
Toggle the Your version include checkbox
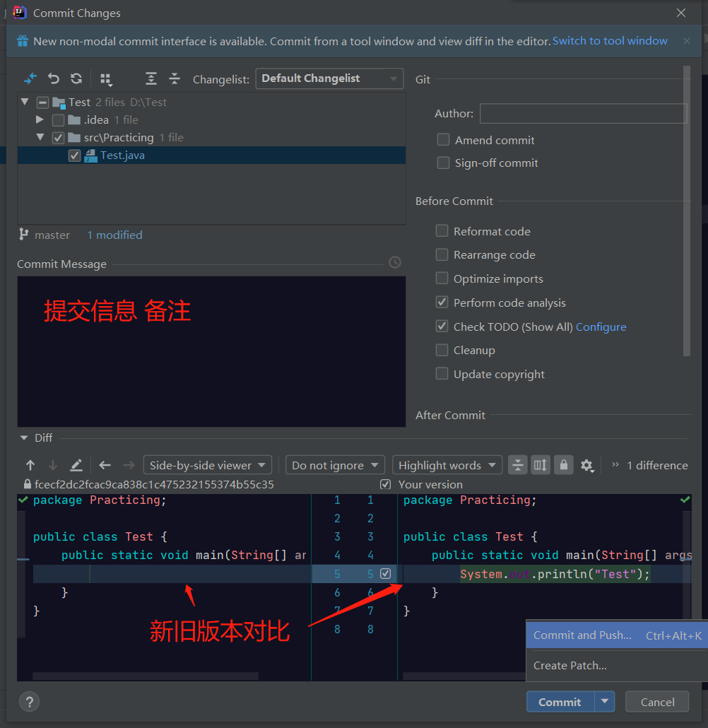(385, 484)
